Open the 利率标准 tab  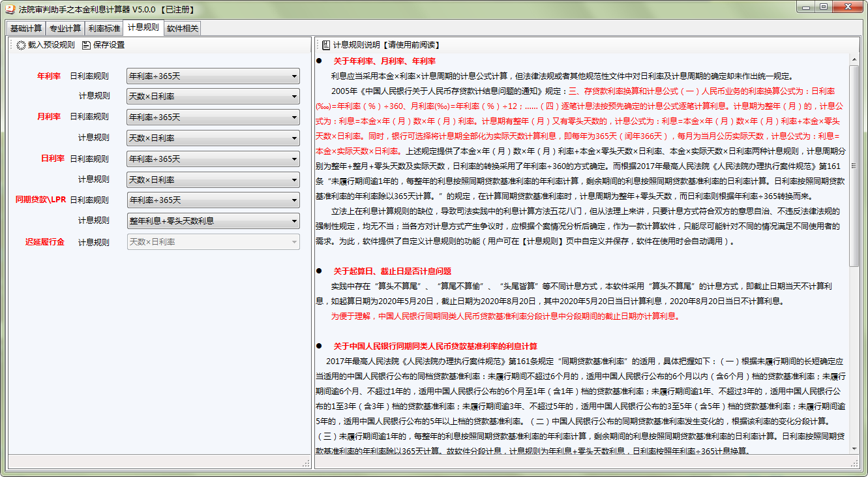click(x=104, y=28)
